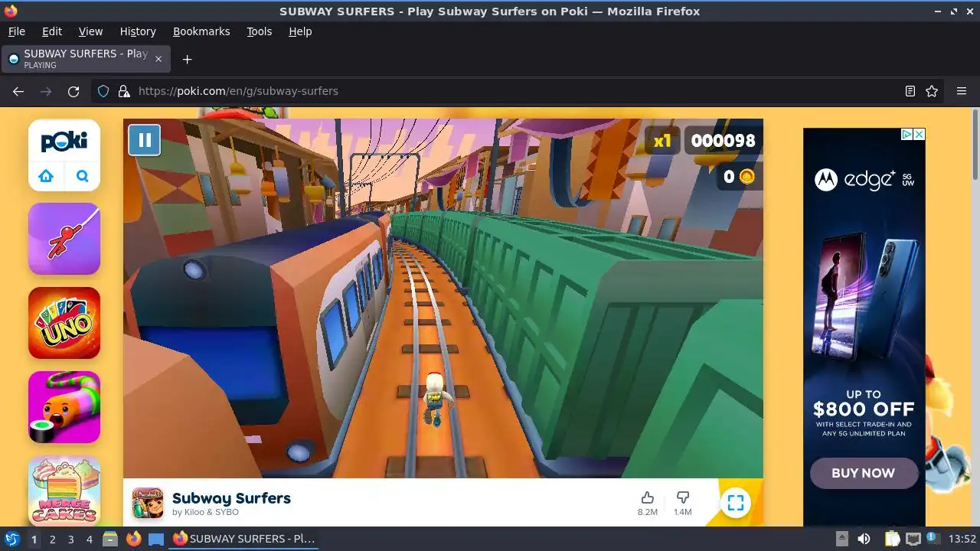Click the running character in game

pos(437,398)
